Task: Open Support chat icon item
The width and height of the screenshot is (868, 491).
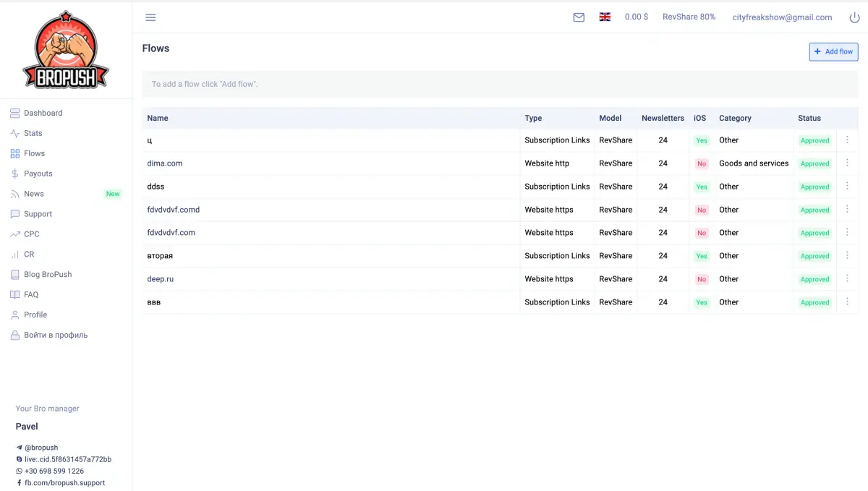Action: tap(38, 214)
